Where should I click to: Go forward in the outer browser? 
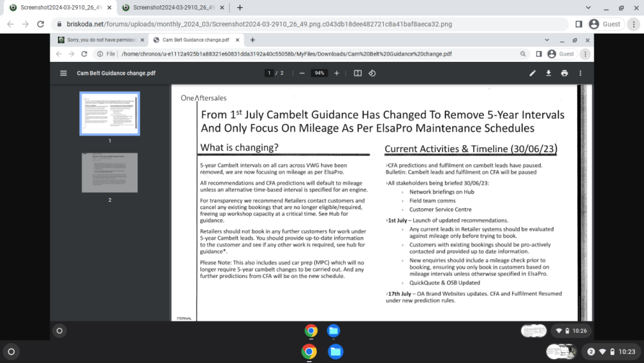[x=26, y=25]
